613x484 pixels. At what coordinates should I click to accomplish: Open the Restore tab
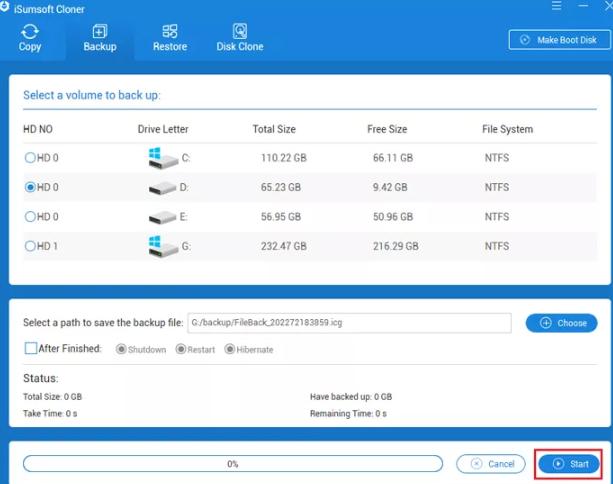tap(170, 38)
